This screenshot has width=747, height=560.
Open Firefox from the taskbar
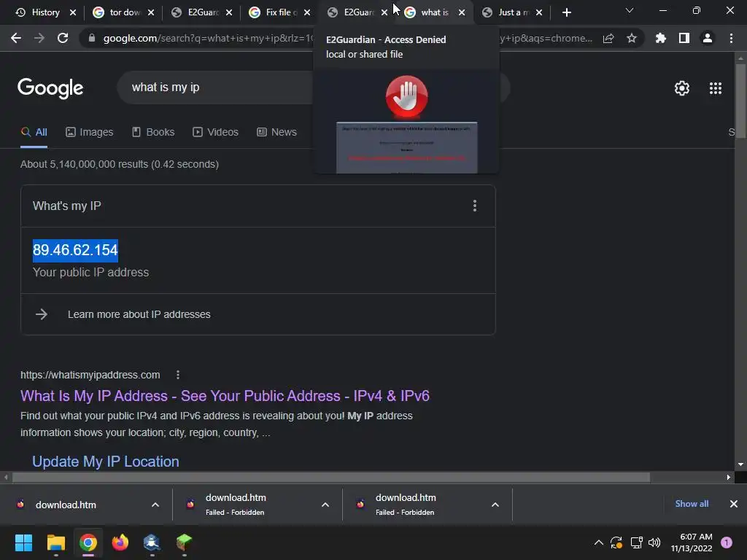120,542
